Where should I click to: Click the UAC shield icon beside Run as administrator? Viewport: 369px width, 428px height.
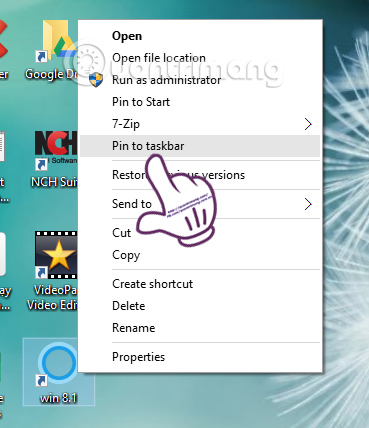96,80
